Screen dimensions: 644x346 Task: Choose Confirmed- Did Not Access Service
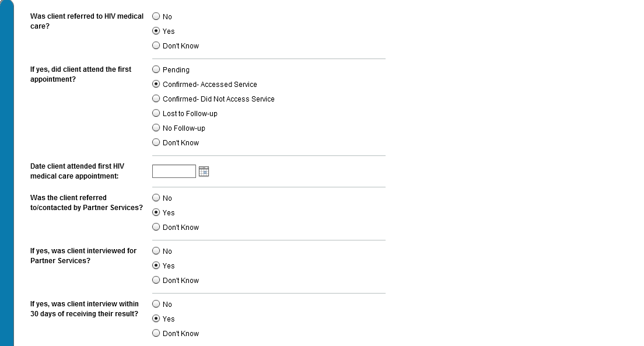(x=156, y=99)
